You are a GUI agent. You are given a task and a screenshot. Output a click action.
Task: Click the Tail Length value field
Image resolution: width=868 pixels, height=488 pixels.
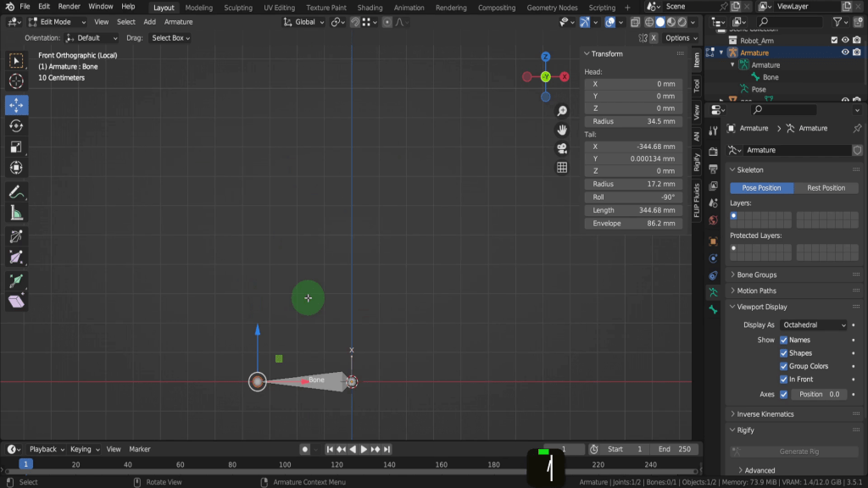632,210
